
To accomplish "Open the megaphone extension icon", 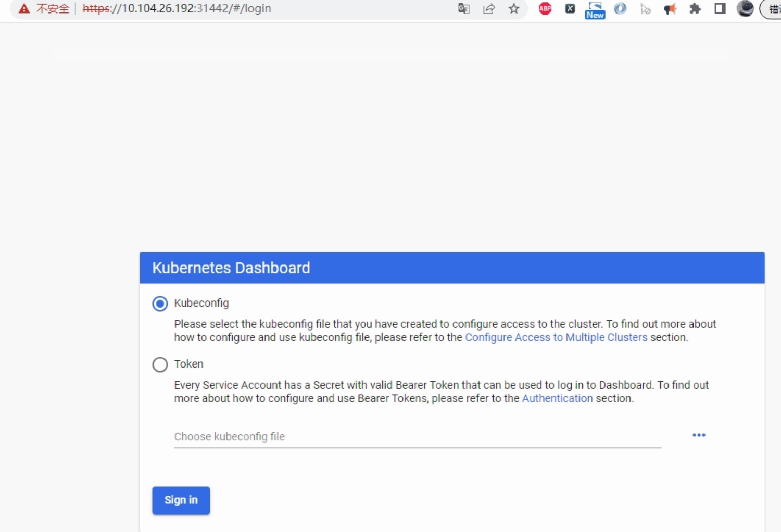I will coord(670,9).
